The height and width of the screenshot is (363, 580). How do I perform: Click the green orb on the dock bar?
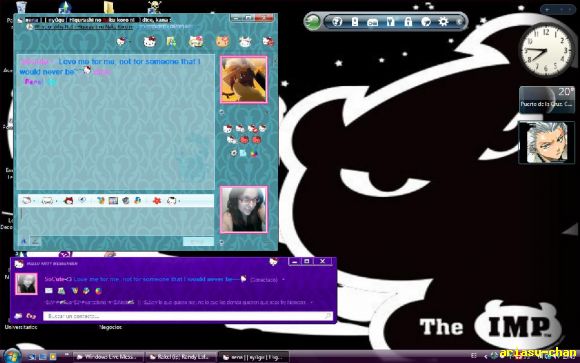[x=313, y=21]
